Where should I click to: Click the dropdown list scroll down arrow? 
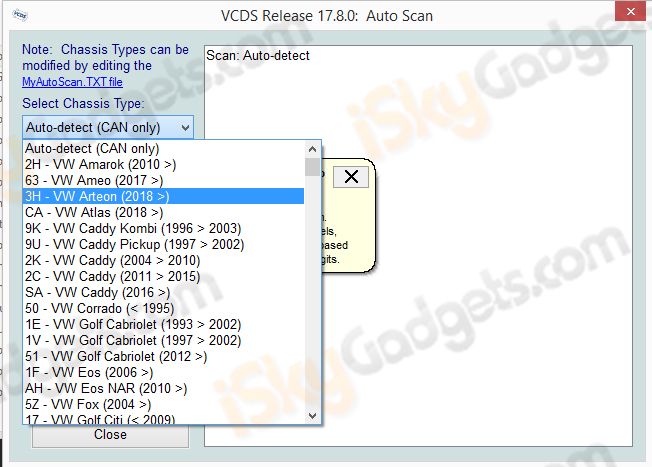[312, 415]
